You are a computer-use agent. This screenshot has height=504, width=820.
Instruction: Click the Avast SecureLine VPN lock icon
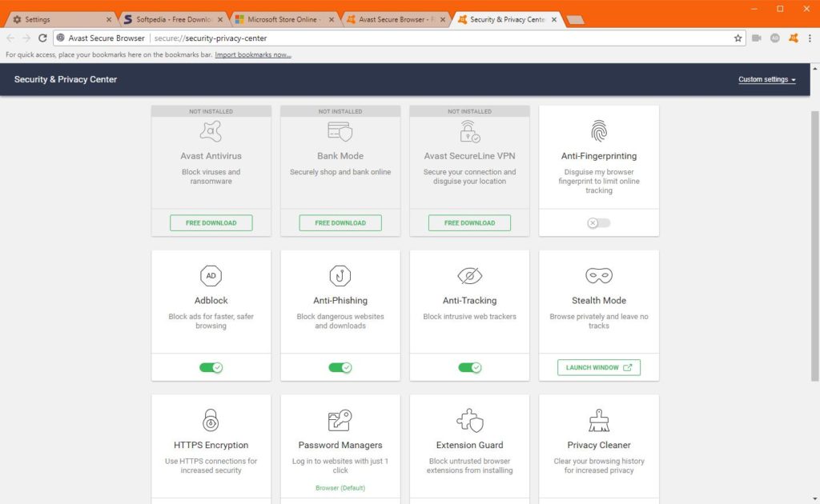[469, 131]
